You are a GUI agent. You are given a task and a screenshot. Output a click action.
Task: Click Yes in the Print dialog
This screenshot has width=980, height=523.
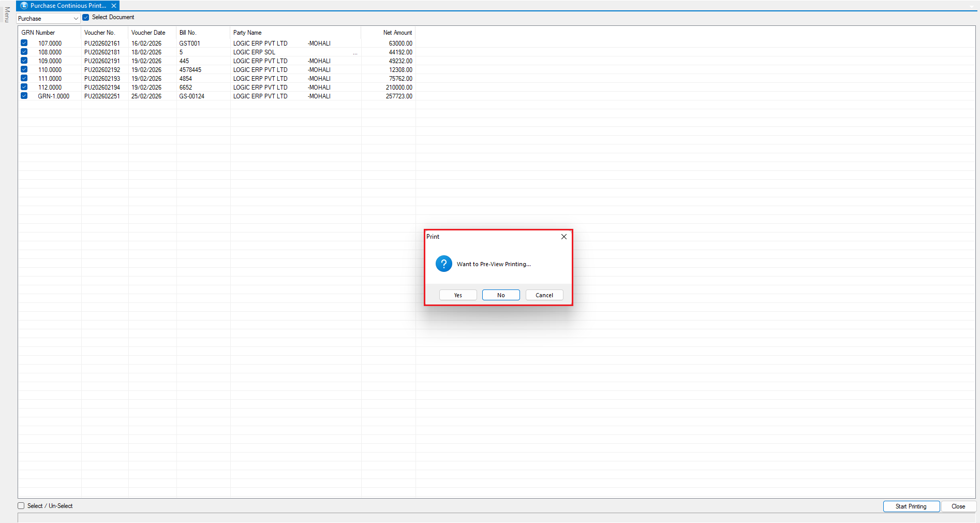coord(458,295)
